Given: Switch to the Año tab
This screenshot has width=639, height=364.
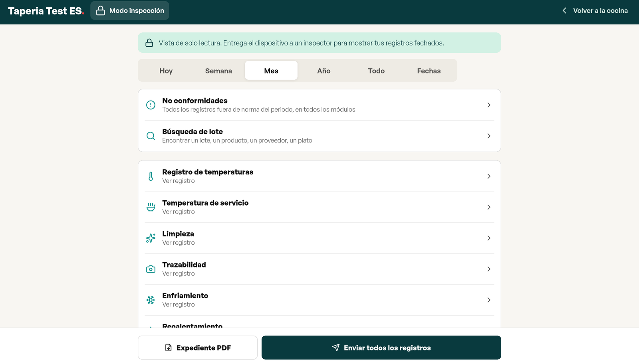Looking at the screenshot, I should [x=324, y=71].
